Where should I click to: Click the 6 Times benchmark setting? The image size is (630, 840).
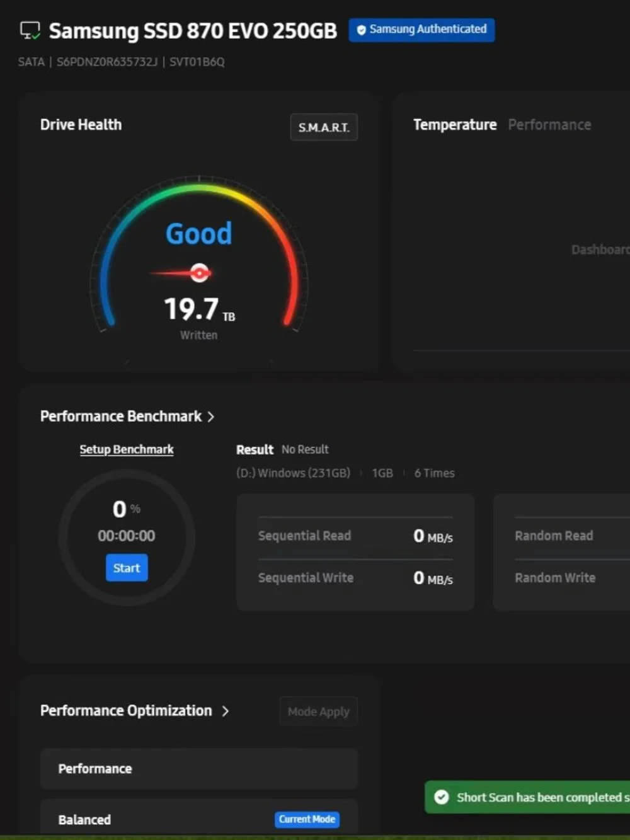coord(434,473)
